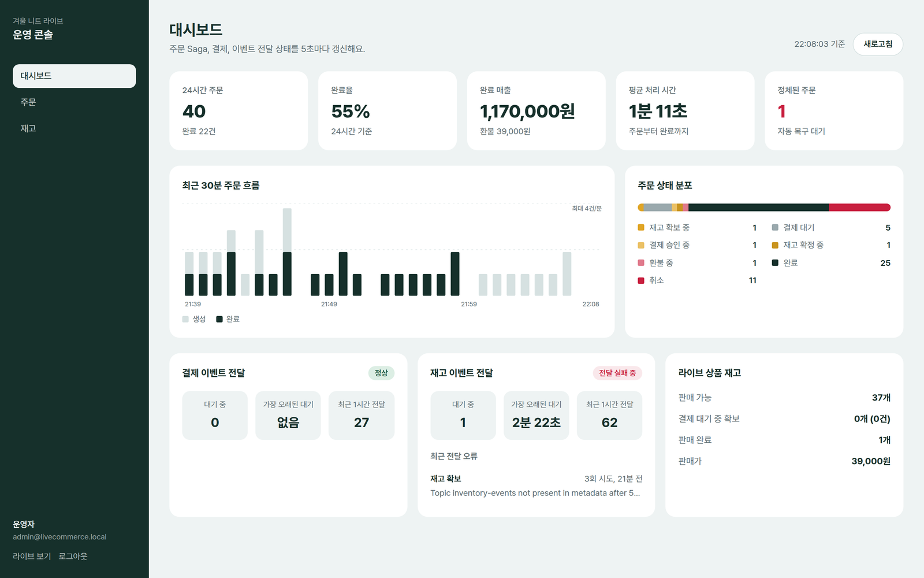Open the 재고 sidebar page
Screen dimensions: 924x578
click(74, 128)
